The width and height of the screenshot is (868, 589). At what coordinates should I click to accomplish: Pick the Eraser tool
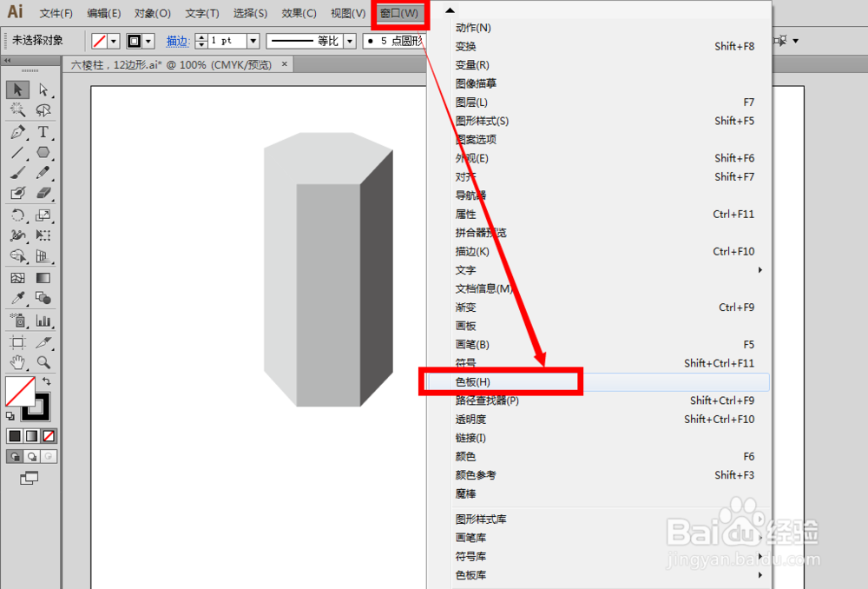click(x=43, y=193)
